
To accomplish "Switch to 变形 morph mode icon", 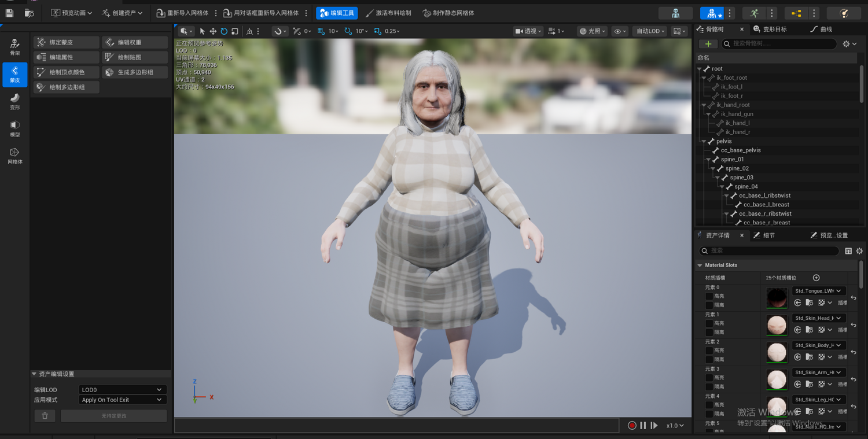I will tap(14, 102).
